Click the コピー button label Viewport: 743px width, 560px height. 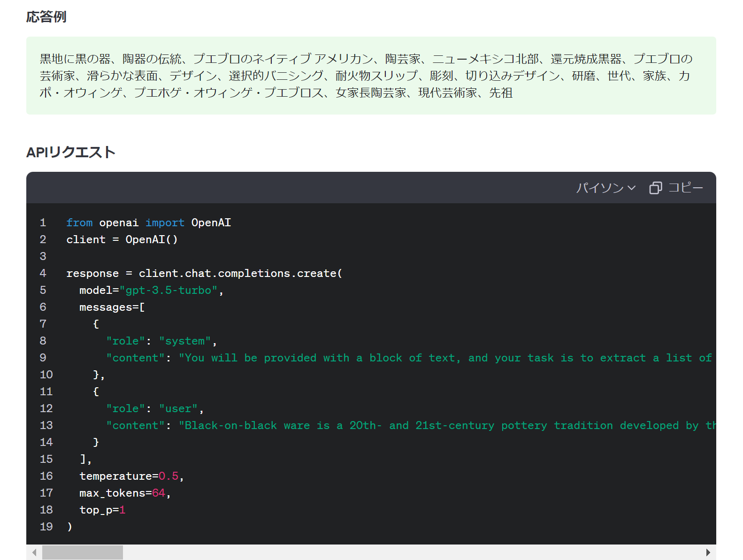click(685, 188)
